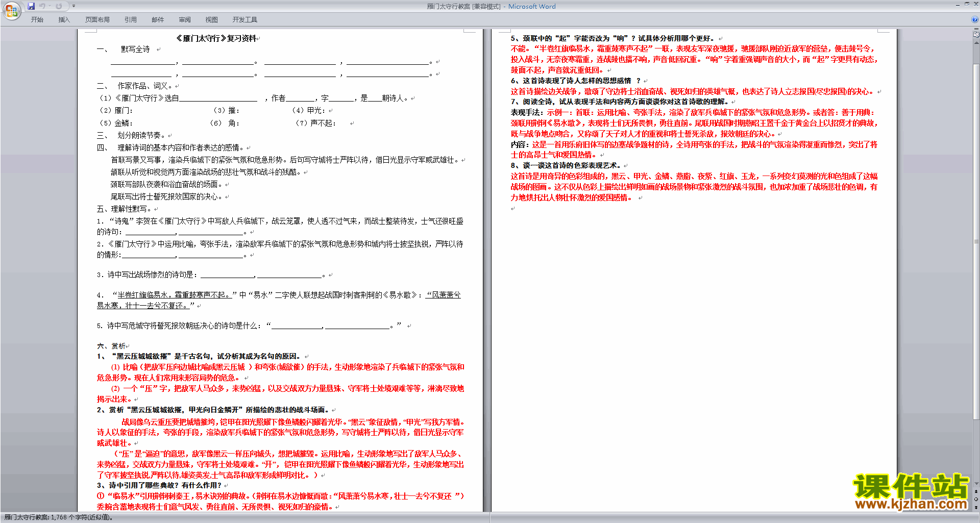Undo the last action in the quick toolbar
Viewport: 980px width, 523px height.
tap(42, 6)
